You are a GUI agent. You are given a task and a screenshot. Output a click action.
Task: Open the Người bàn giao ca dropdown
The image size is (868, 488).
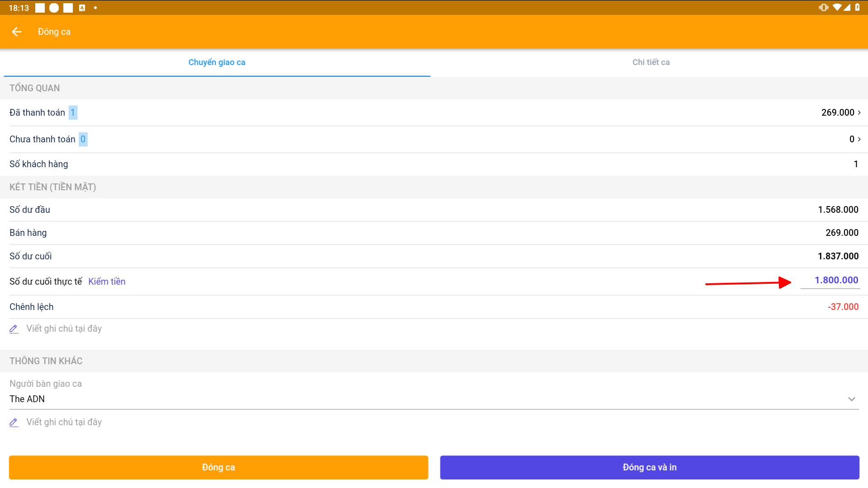851,399
